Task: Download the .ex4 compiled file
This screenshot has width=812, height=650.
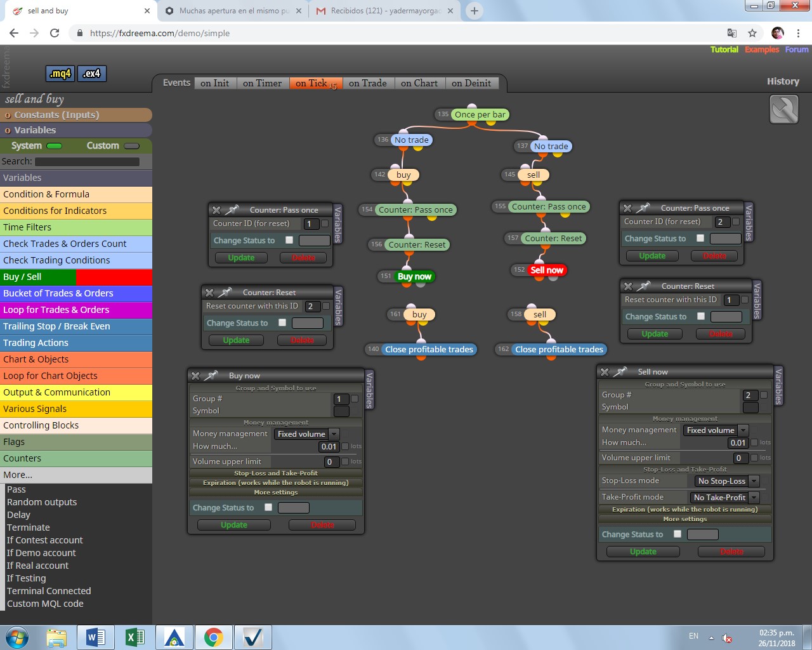Action: (x=92, y=74)
